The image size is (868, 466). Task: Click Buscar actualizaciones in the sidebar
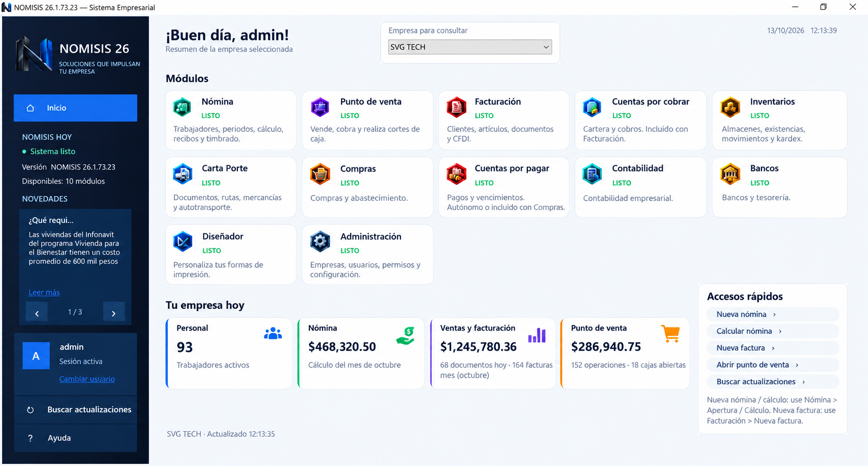(76, 410)
